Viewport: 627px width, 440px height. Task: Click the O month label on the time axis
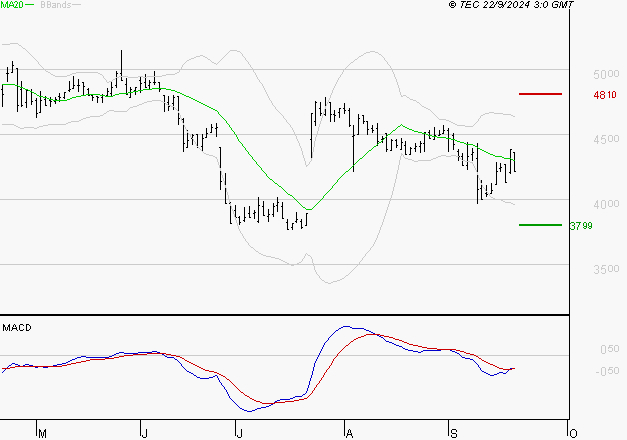tap(573, 434)
